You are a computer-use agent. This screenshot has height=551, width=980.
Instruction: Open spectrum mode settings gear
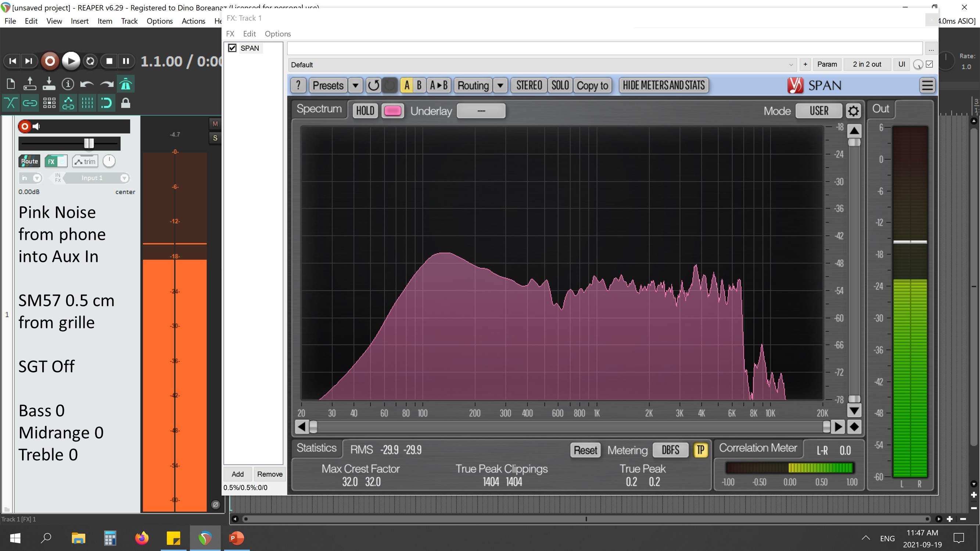pos(853,111)
